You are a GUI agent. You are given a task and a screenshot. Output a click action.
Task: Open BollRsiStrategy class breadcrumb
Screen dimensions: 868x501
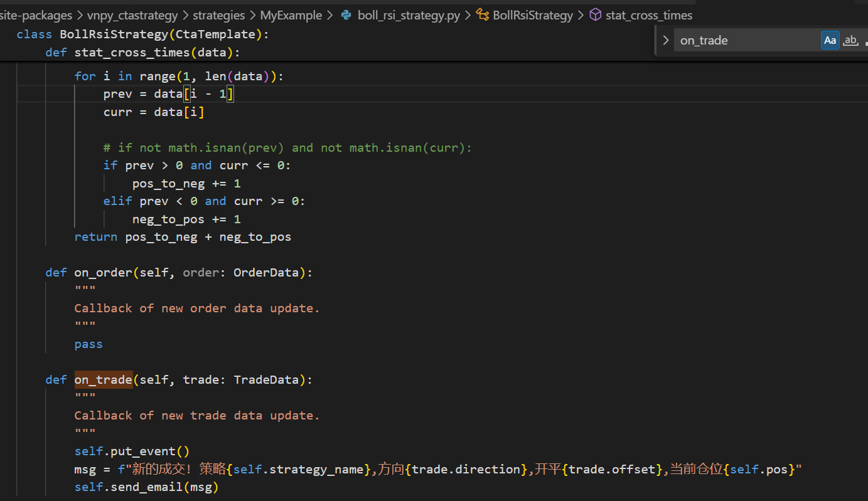[525, 15]
